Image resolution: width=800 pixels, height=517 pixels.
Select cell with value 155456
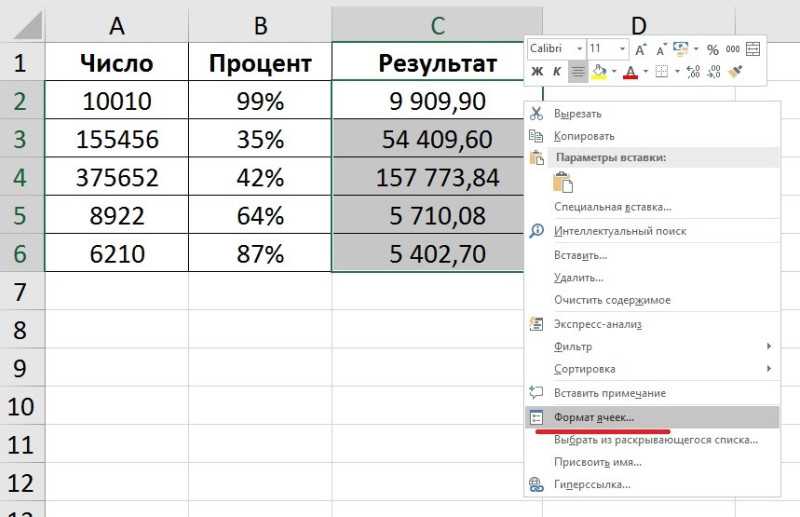click(117, 139)
